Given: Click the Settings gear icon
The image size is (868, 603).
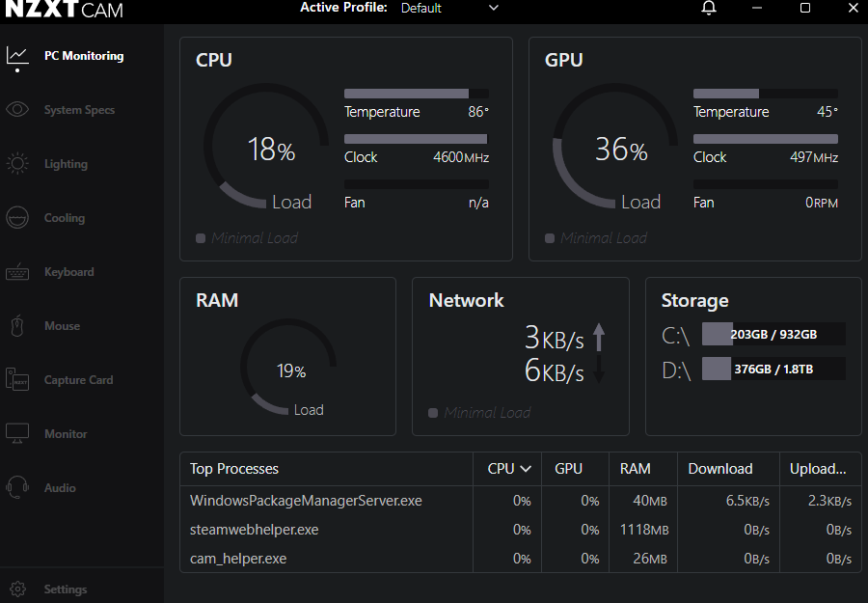Looking at the screenshot, I should click(17, 589).
